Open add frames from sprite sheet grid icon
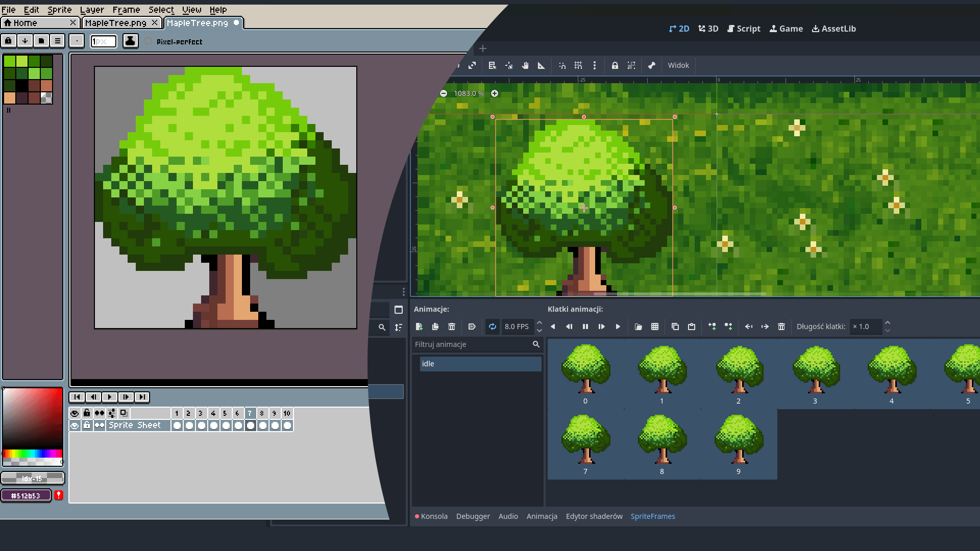980x551 pixels. [655, 327]
